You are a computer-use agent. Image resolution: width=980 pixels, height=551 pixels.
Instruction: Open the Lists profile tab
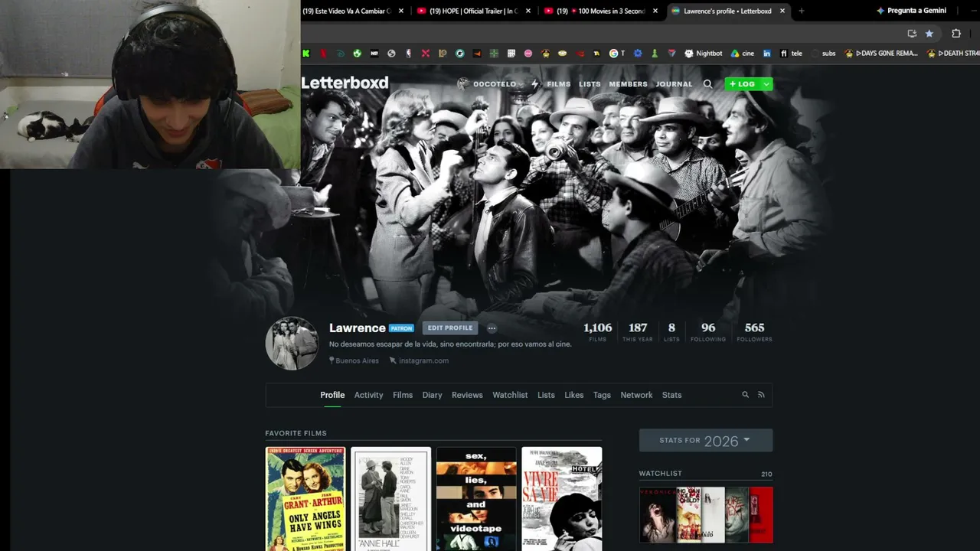pos(546,395)
